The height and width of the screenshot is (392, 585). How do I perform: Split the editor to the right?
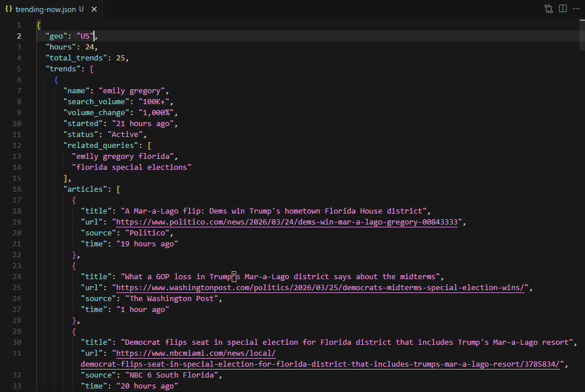(562, 9)
